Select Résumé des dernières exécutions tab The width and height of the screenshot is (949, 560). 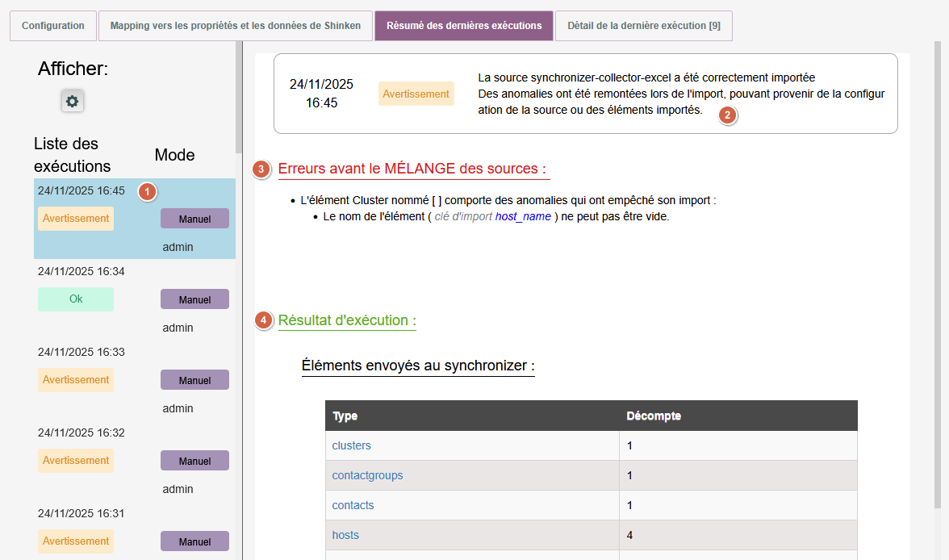pyautogui.click(x=464, y=26)
